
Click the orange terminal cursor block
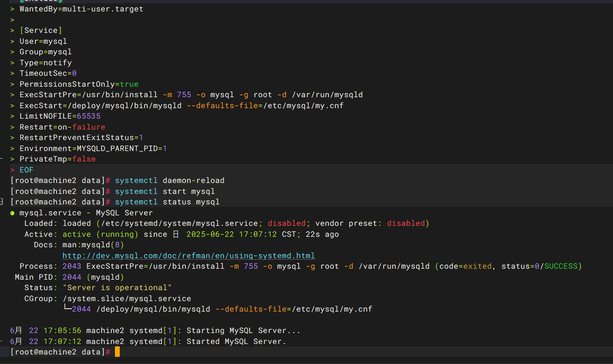click(x=117, y=352)
